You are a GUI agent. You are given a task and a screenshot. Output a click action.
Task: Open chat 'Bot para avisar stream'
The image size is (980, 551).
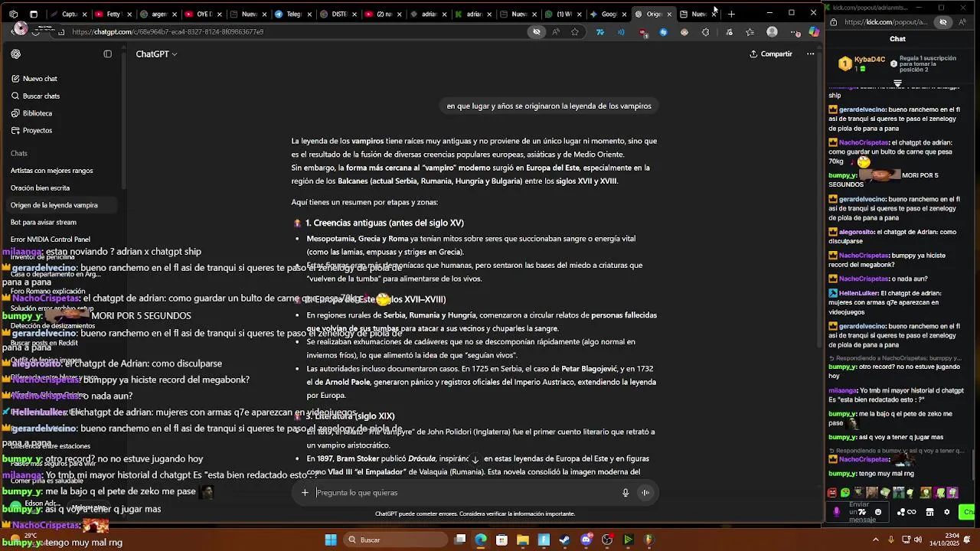(43, 223)
